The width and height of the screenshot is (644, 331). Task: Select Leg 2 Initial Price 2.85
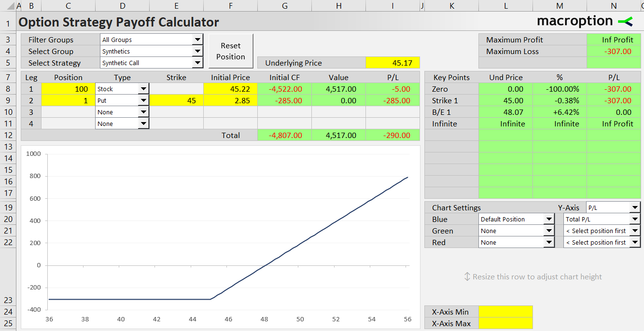230,100
